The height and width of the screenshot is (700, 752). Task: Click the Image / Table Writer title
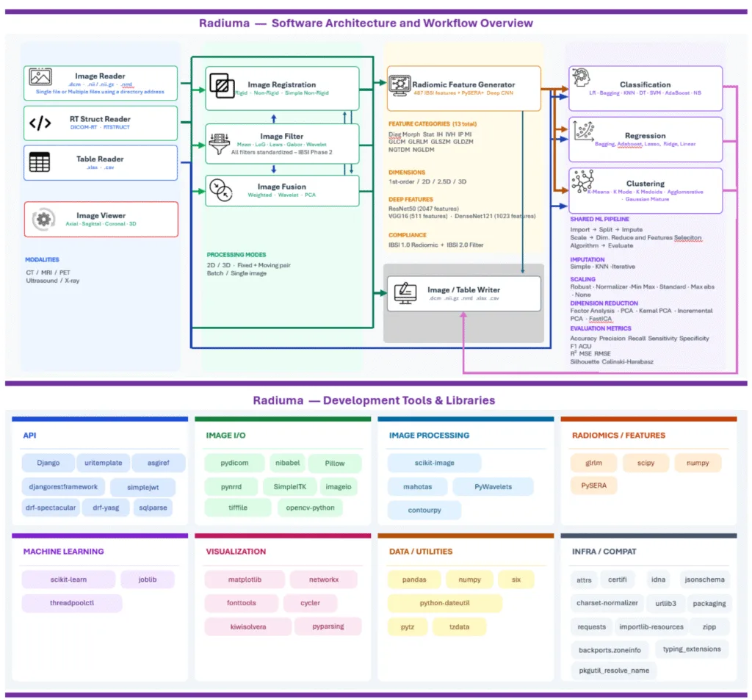pyautogui.click(x=463, y=290)
